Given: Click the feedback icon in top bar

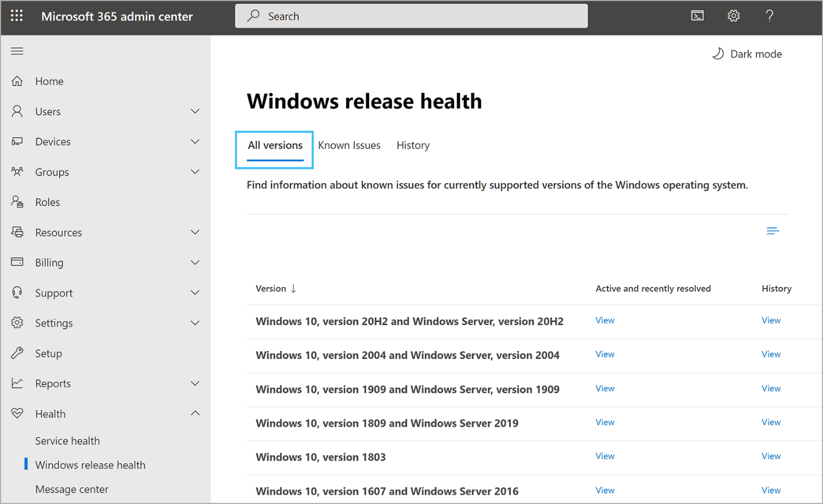Looking at the screenshot, I should pyautogui.click(x=697, y=16).
